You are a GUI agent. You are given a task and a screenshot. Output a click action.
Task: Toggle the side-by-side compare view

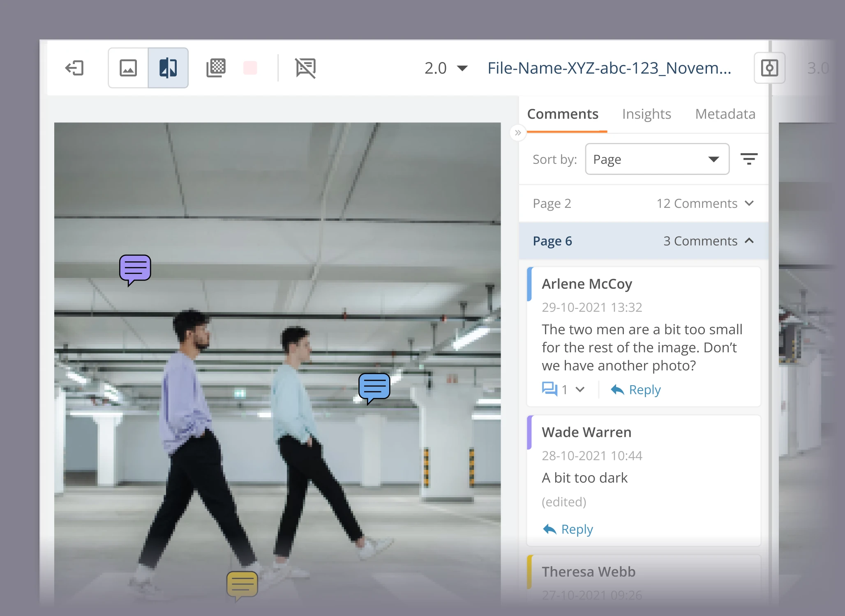168,68
